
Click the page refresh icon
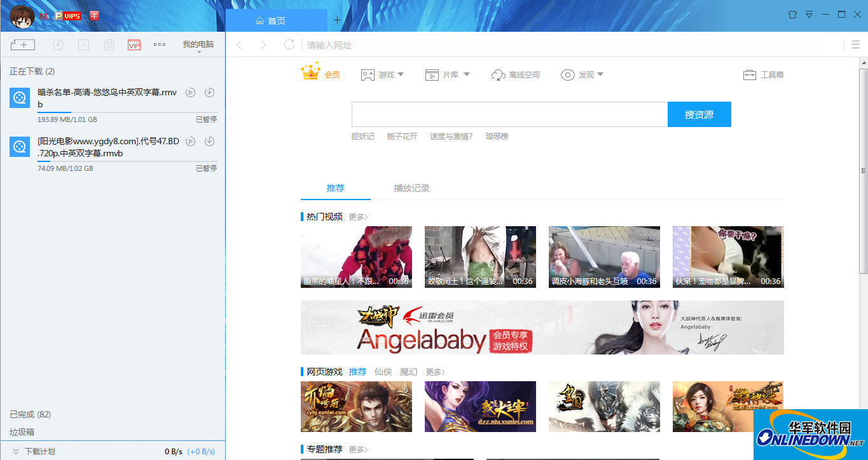click(289, 44)
